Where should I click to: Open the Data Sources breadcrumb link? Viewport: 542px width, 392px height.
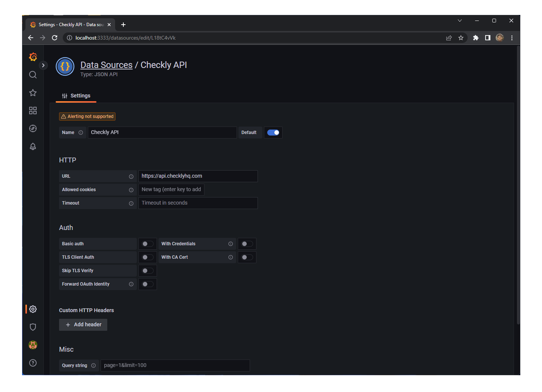tap(107, 65)
